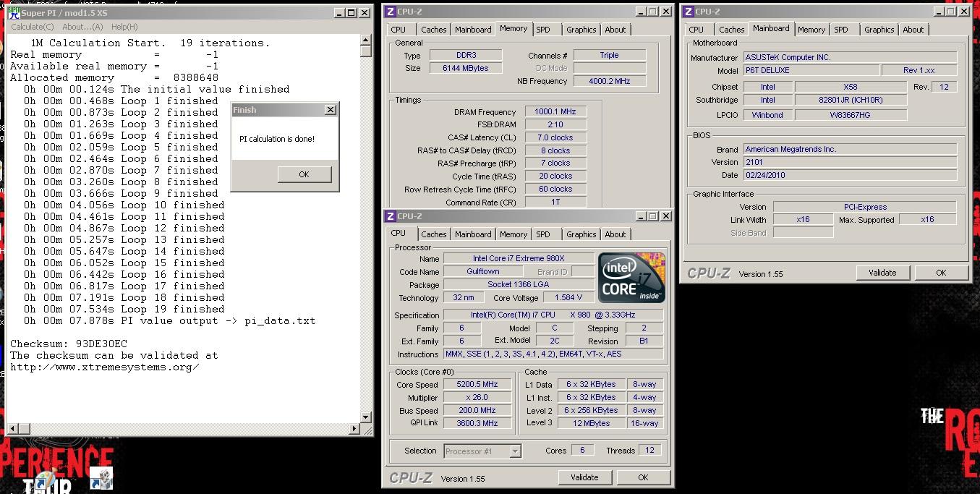Image resolution: width=980 pixels, height=494 pixels.
Task: Click the Command Rate value 1T
Action: pyautogui.click(x=556, y=203)
